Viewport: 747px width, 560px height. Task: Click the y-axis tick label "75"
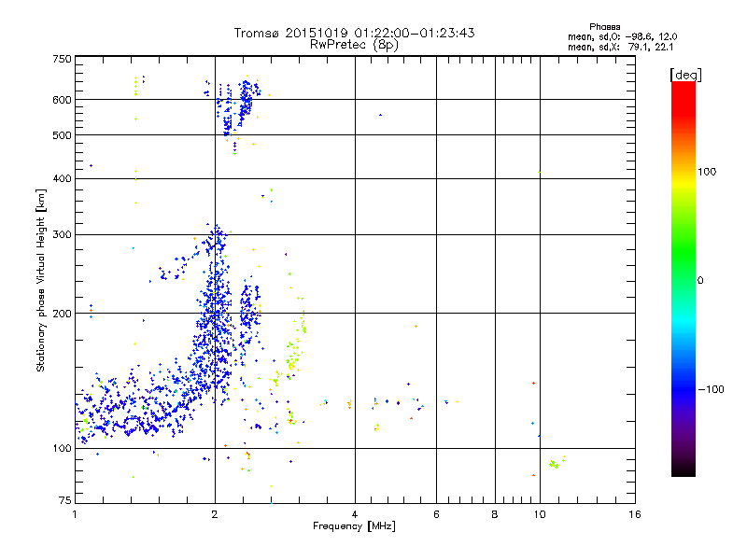point(65,500)
